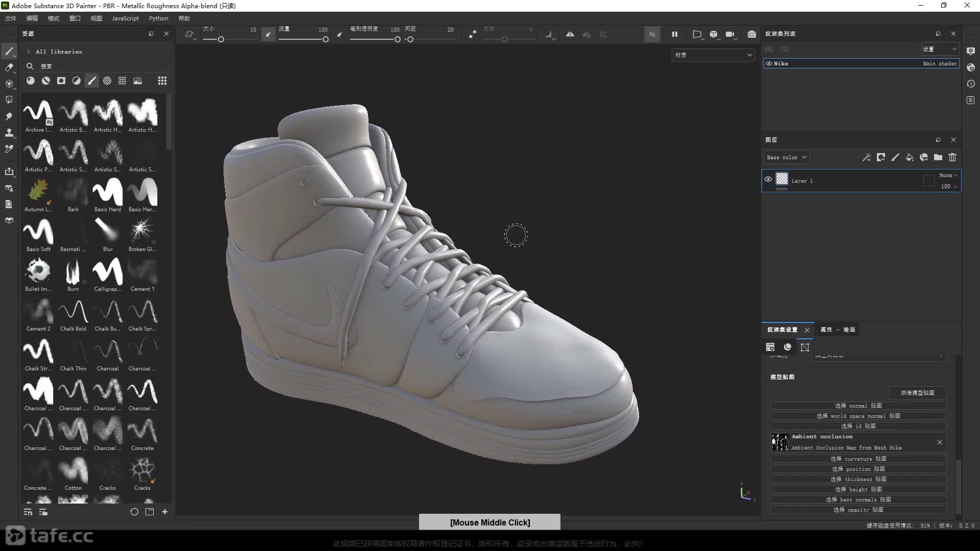This screenshot has height=551, width=980.
Task: Open the JavaScript menu
Action: coord(125,18)
